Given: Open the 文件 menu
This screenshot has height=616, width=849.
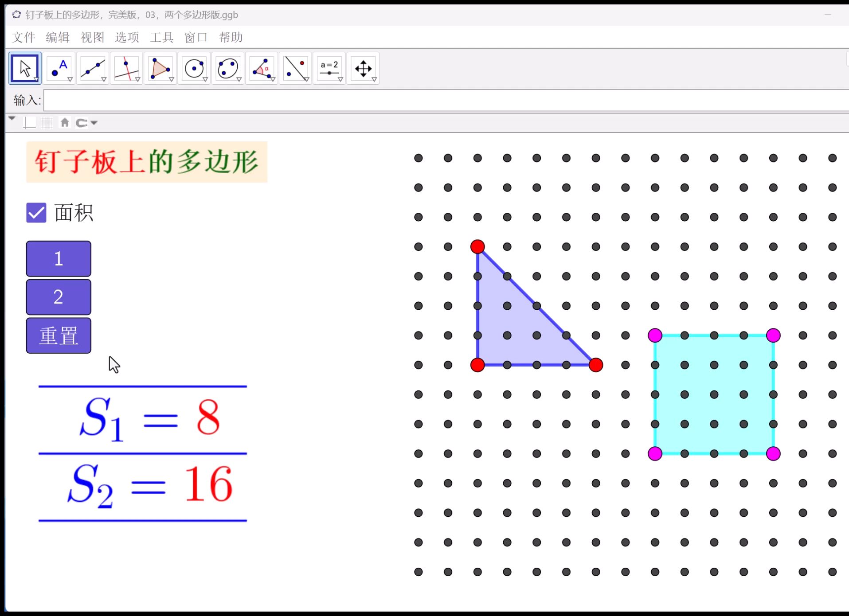Looking at the screenshot, I should pos(23,37).
